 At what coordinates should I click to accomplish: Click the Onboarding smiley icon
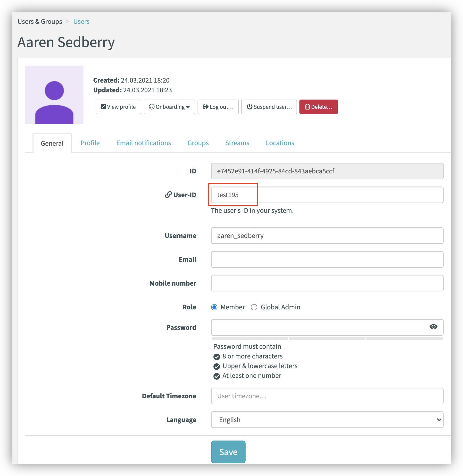151,107
